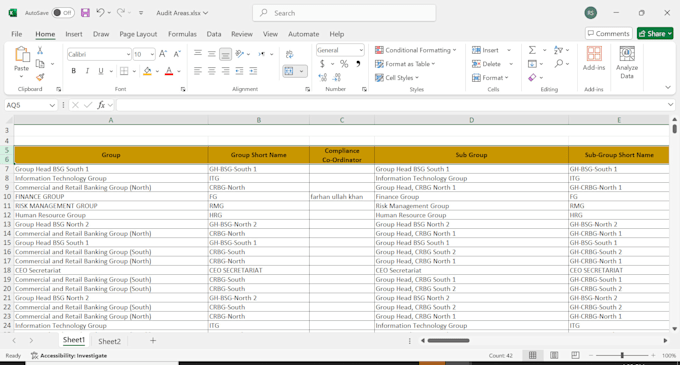The width and height of the screenshot is (680, 365).
Task: Click Accessibility Investigate status icon
Action: (x=35, y=355)
